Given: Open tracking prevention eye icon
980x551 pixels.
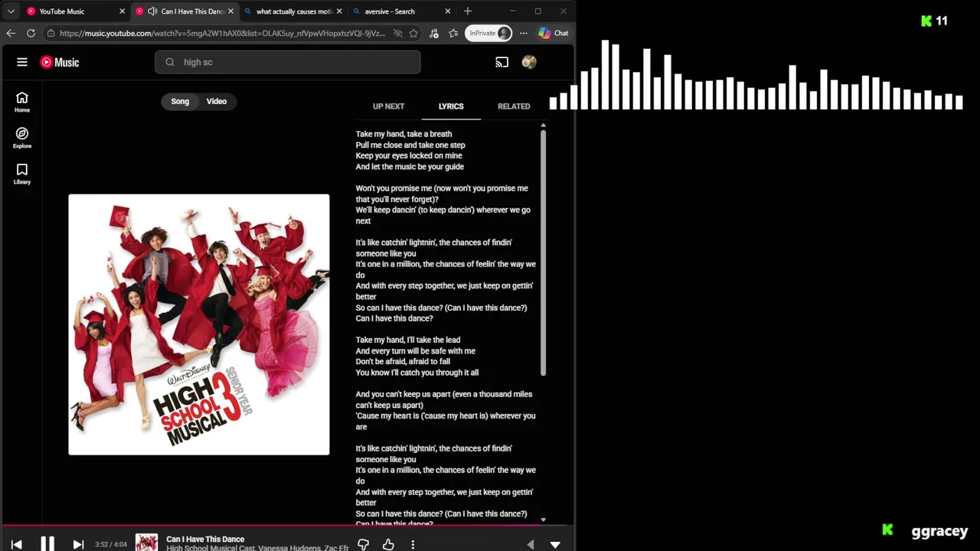Looking at the screenshot, I should [x=397, y=33].
